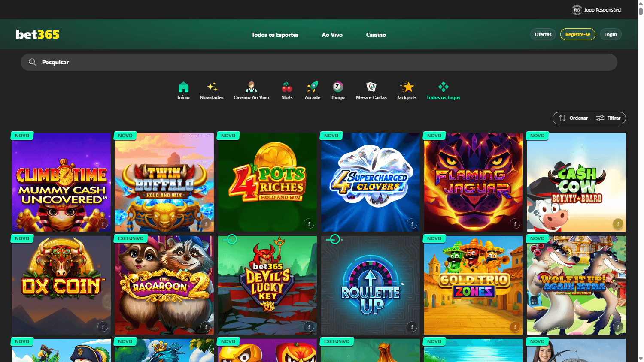
Task: Open the Mesa e Cartas icon
Action: [x=371, y=87]
